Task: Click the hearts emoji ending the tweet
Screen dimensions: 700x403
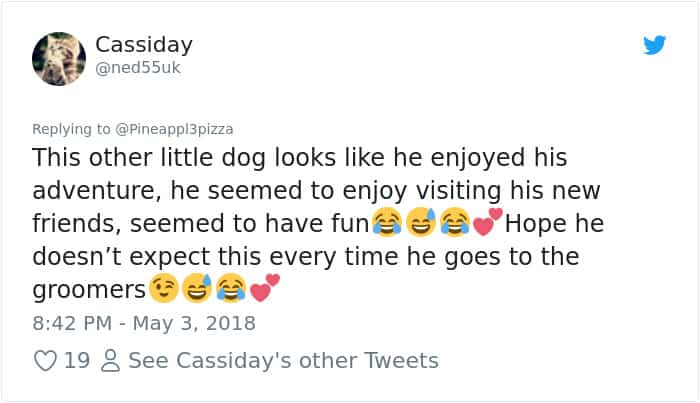Action: point(264,290)
